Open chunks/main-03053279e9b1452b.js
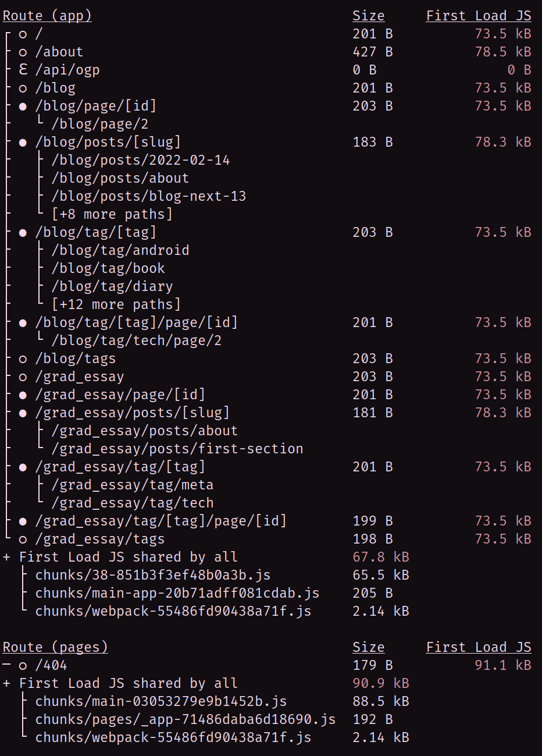542x756 pixels. [x=161, y=701]
